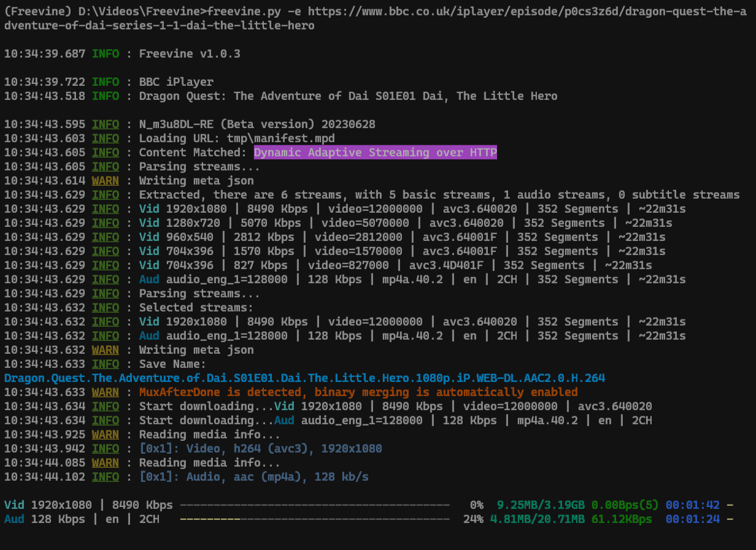Click the orange MuxAfterDone warning message
Viewport: 756px width, 550px height.
pos(358,392)
